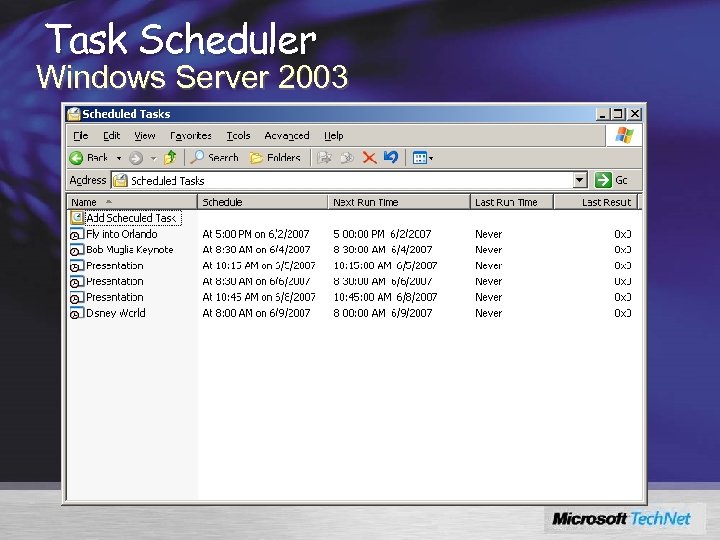
Task: Open the Forward history dropdown arrow
Action: click(x=153, y=158)
